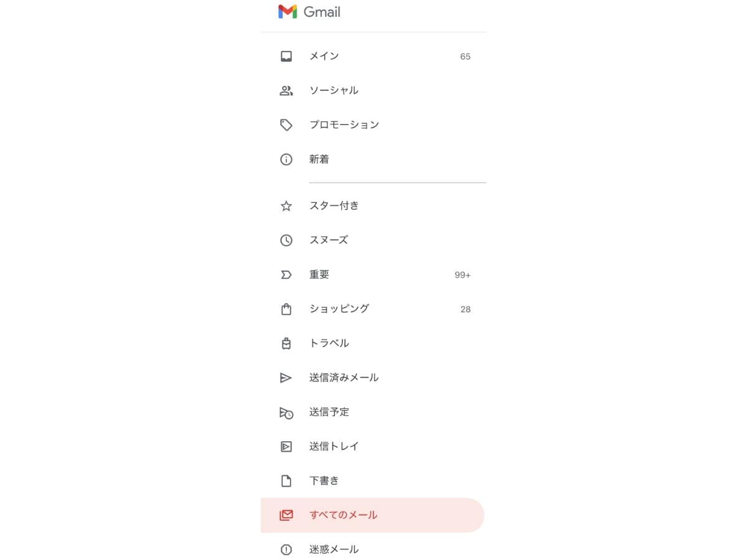Click the トラベル briefcase icon
Viewport: 747px width, 560px height.
coord(286,343)
